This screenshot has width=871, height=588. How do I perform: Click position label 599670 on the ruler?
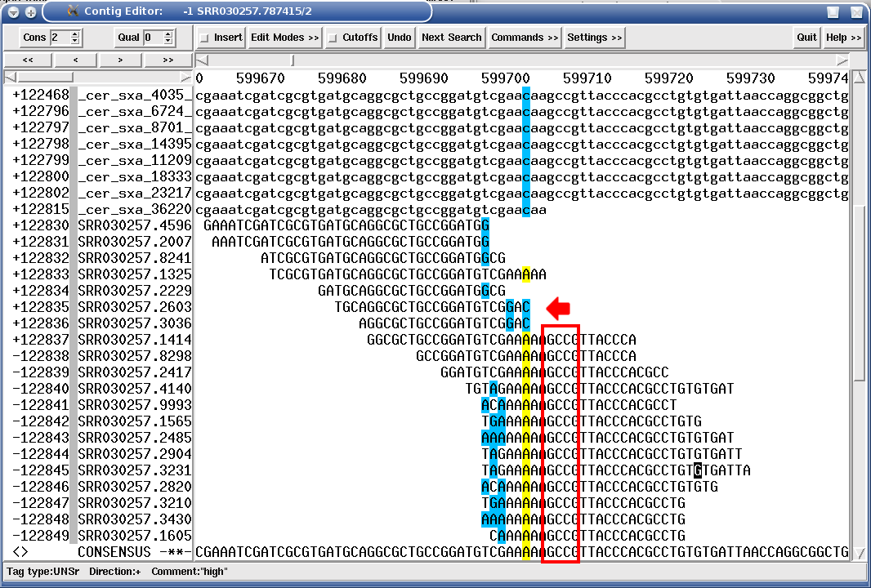click(x=260, y=78)
